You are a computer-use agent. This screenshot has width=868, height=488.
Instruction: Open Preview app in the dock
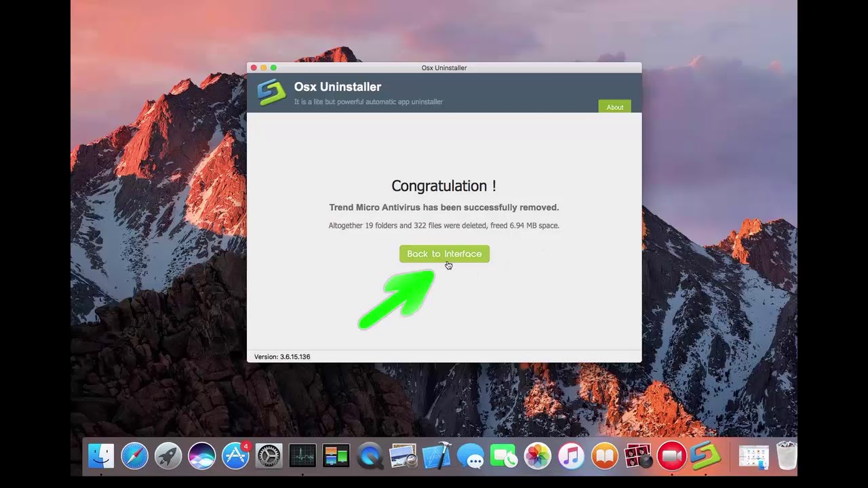[403, 456]
